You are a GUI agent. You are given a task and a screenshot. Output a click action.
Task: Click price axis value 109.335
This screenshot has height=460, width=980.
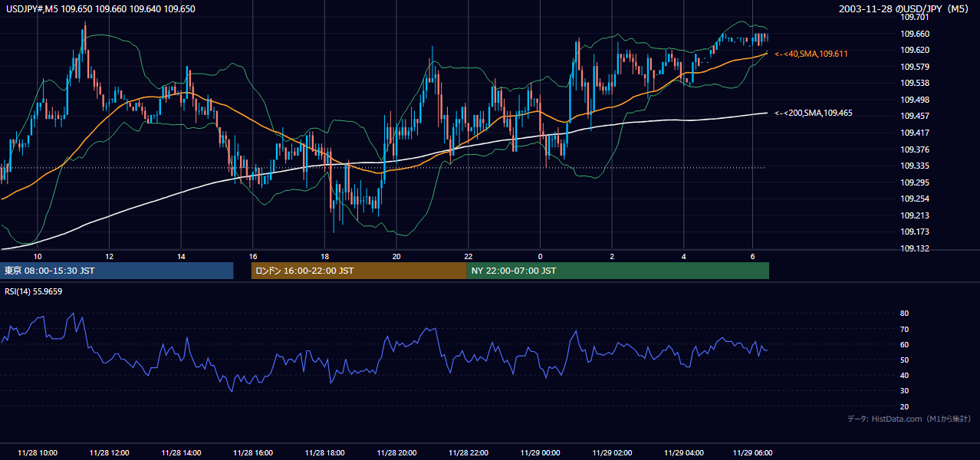(x=916, y=166)
